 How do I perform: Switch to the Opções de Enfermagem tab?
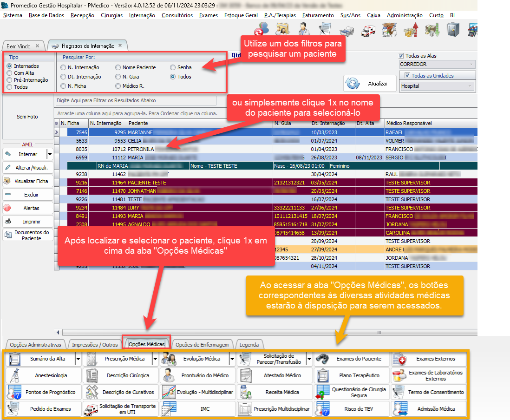point(202,345)
